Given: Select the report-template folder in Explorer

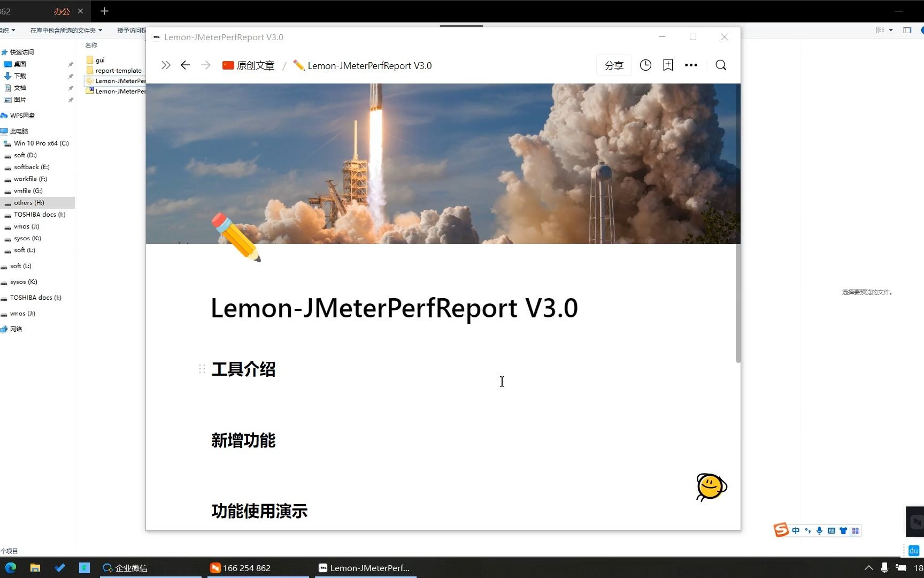Looking at the screenshot, I should point(114,70).
